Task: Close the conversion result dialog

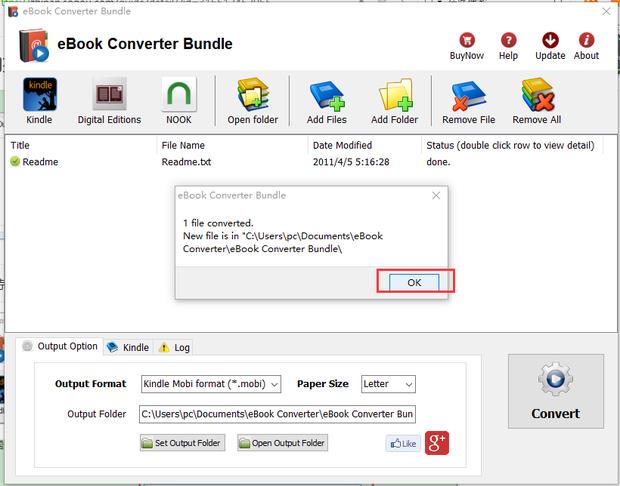Action: coord(436,195)
